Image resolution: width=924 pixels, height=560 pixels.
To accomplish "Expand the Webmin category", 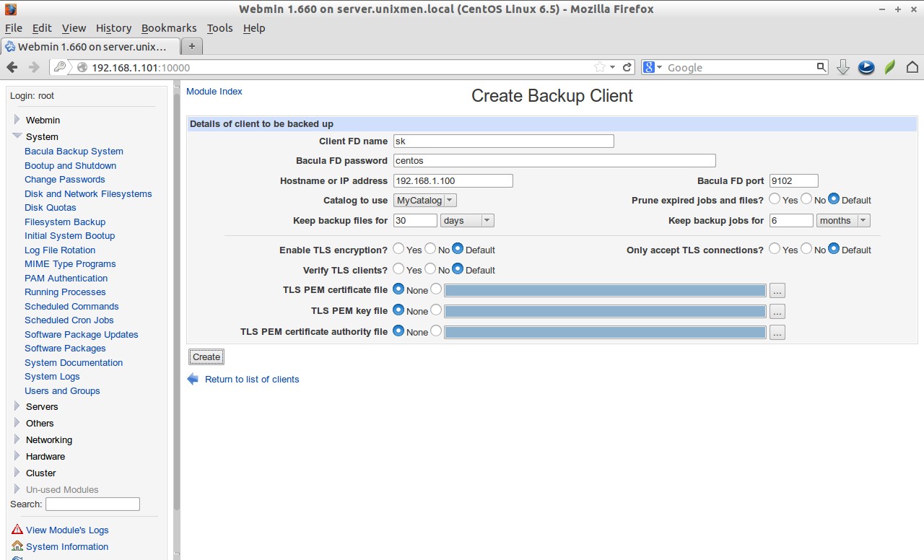I will click(x=17, y=120).
